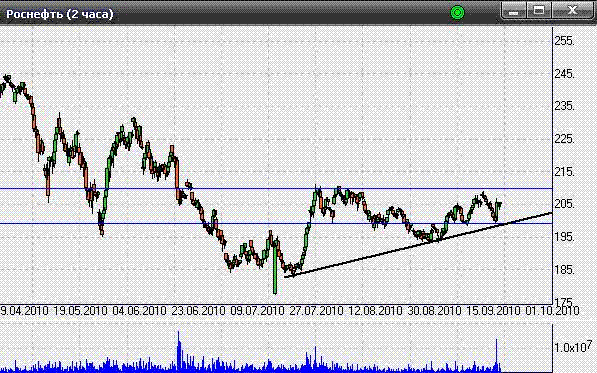Screen dimensions: 597x373
Task: Click the 04.06.2010 date label
Action: click(139, 311)
